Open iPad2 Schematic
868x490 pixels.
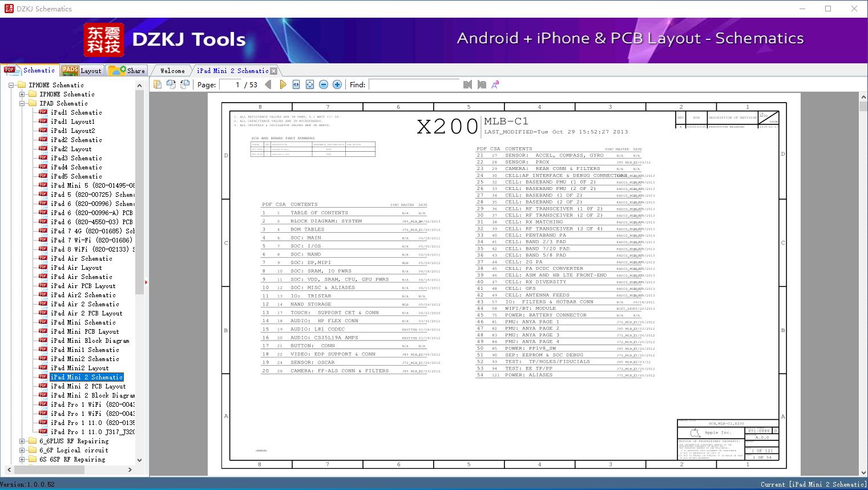[76, 140]
